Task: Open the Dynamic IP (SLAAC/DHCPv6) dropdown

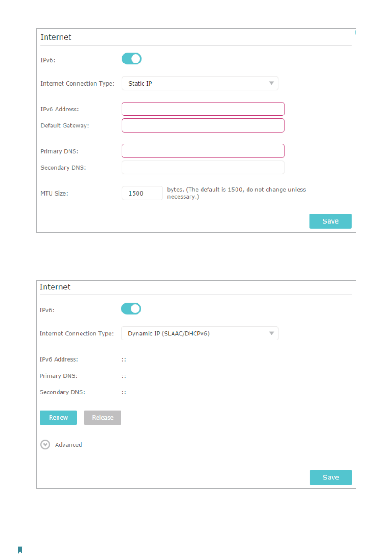Action: pyautogui.click(x=200, y=333)
